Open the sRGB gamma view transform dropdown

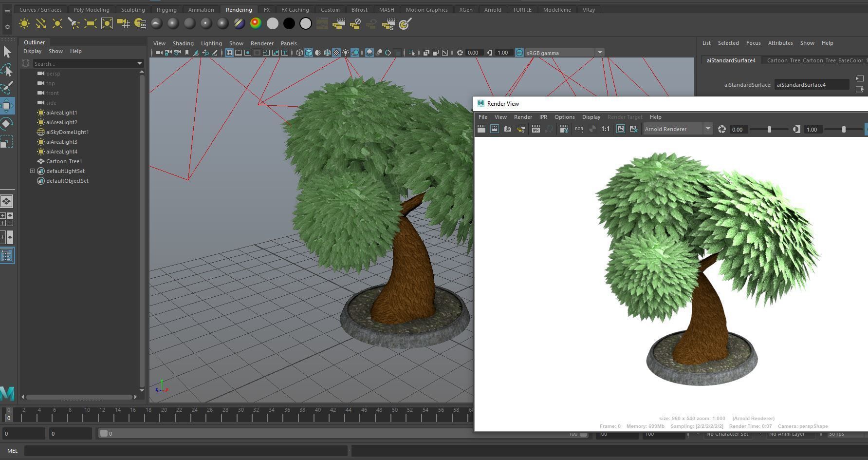(x=600, y=53)
